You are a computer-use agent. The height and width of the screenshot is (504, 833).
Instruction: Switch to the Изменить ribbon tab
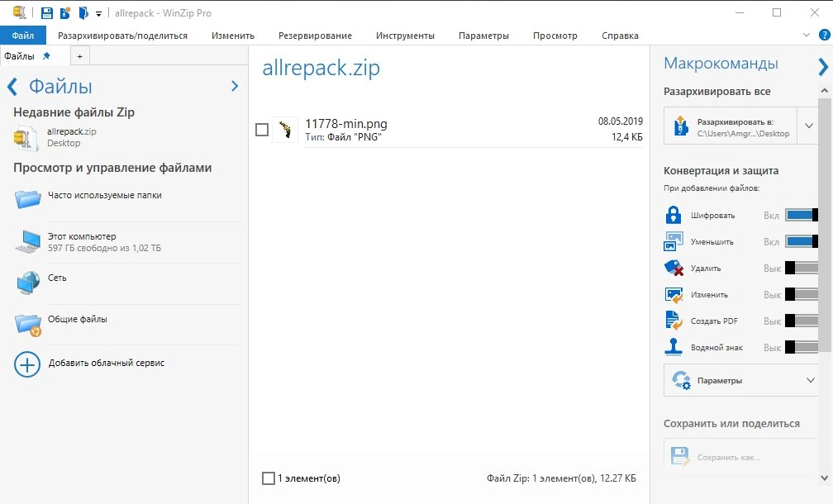tap(233, 36)
